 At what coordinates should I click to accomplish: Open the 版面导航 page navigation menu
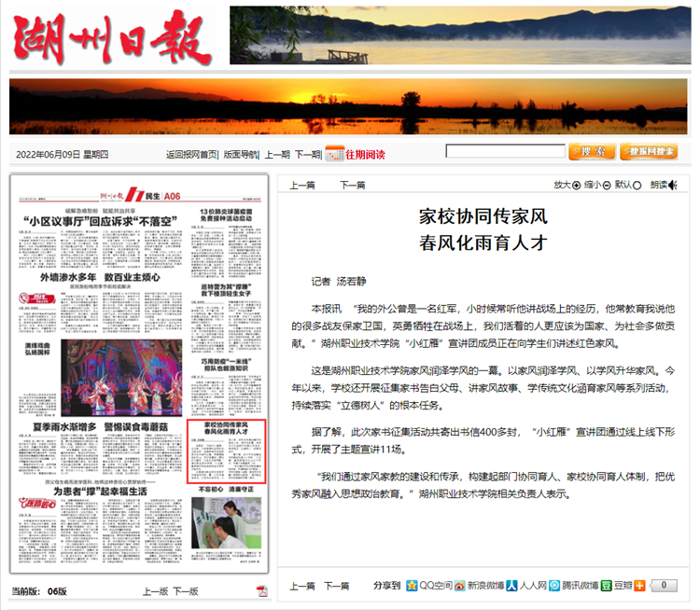(241, 155)
